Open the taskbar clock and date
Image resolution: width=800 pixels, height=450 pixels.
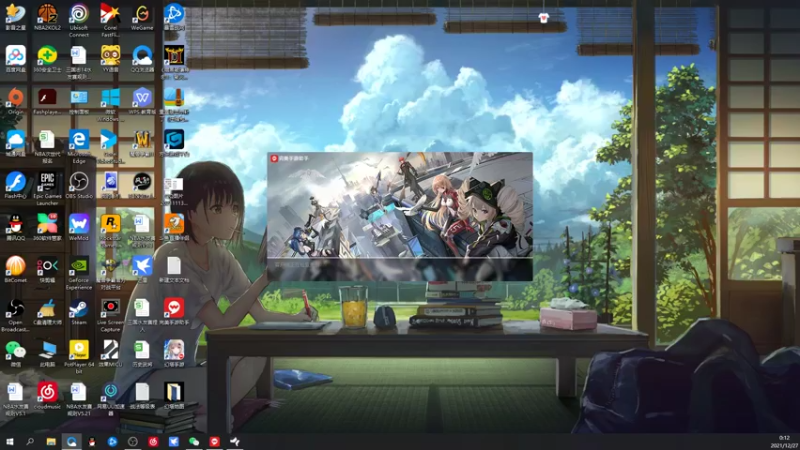point(784,442)
